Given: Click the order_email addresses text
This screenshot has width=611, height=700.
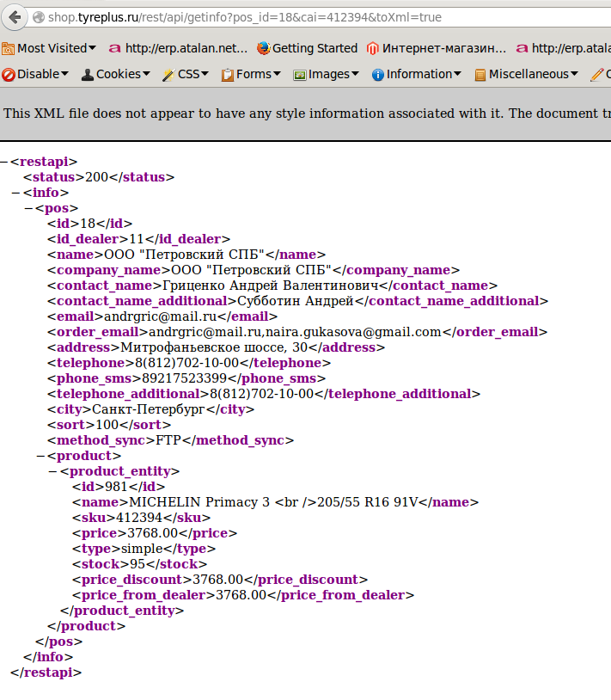Looking at the screenshot, I should [x=295, y=332].
